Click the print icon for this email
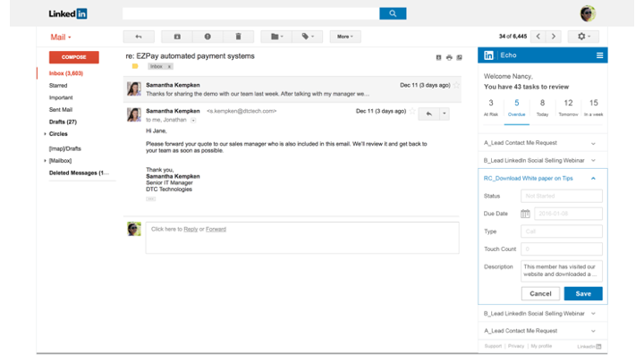 coord(449,57)
